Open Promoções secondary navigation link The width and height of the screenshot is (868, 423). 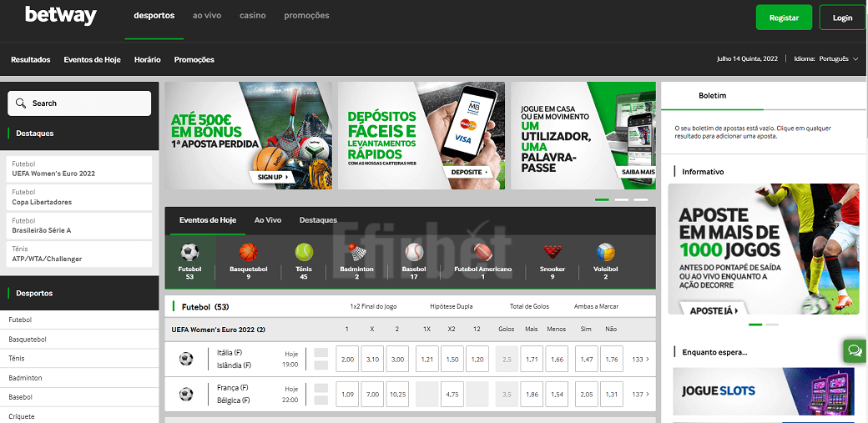194,60
